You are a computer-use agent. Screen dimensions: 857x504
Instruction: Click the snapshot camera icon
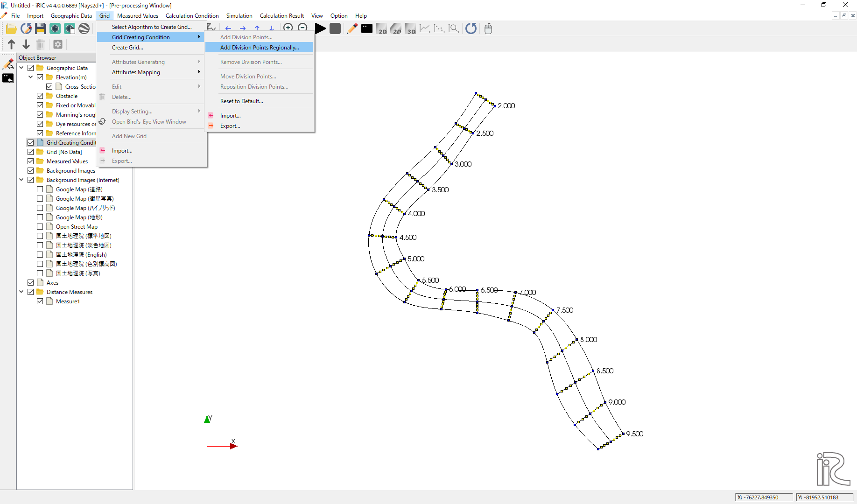(x=55, y=29)
